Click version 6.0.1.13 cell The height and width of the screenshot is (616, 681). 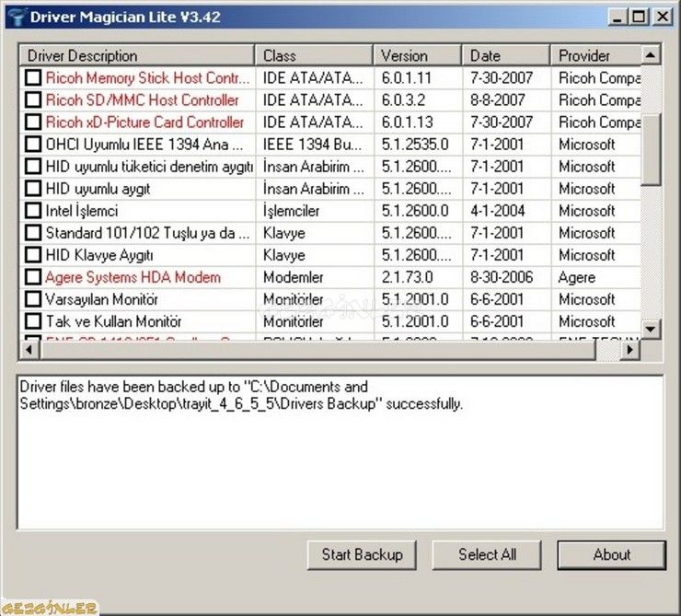tap(408, 122)
